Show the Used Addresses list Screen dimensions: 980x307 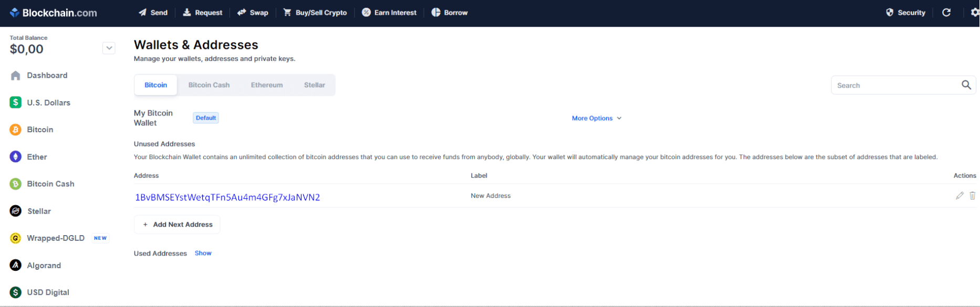click(203, 253)
